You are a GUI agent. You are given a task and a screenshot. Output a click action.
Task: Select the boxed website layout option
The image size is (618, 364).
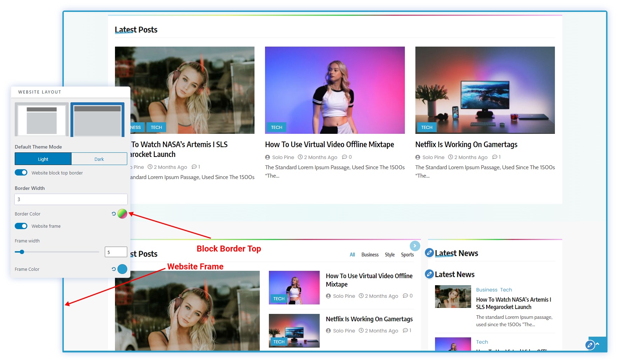[x=42, y=119]
